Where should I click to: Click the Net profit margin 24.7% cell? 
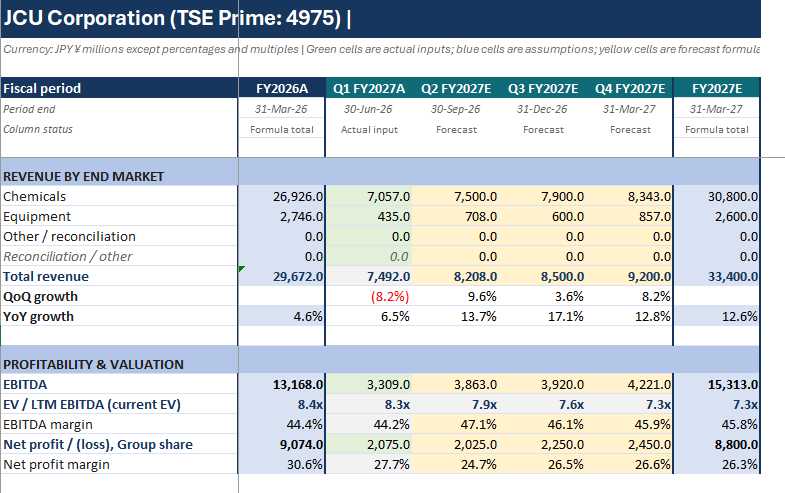pos(456,464)
